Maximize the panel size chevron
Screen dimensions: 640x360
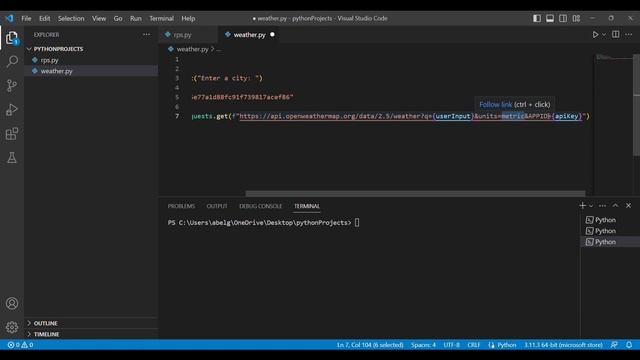(x=615, y=206)
